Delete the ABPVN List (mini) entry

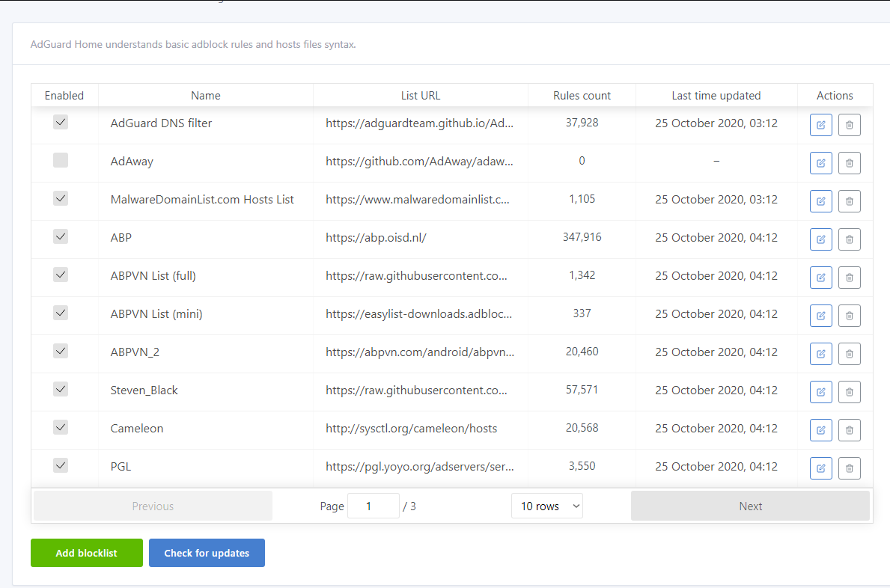(849, 315)
